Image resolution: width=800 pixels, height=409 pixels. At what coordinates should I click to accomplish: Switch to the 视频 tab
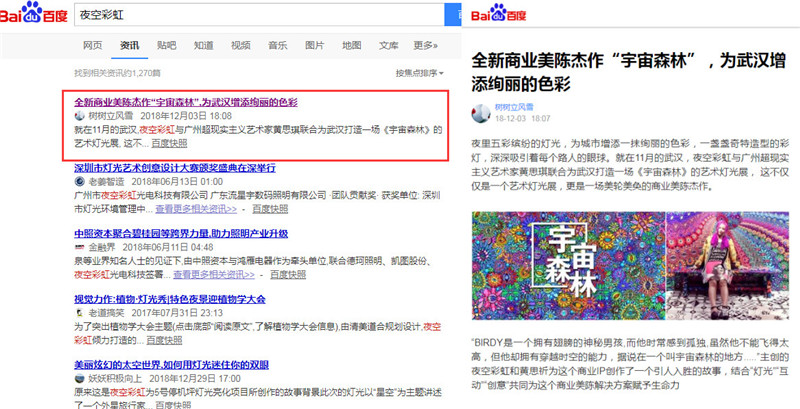point(240,45)
